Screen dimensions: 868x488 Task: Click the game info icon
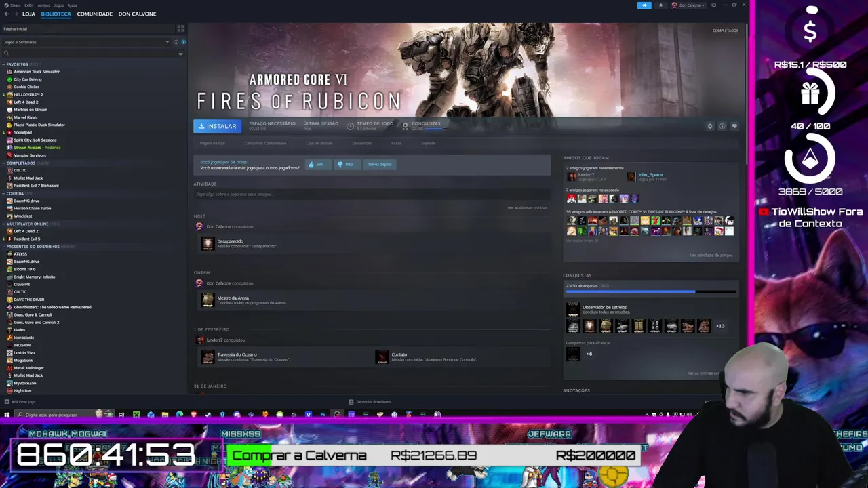722,126
